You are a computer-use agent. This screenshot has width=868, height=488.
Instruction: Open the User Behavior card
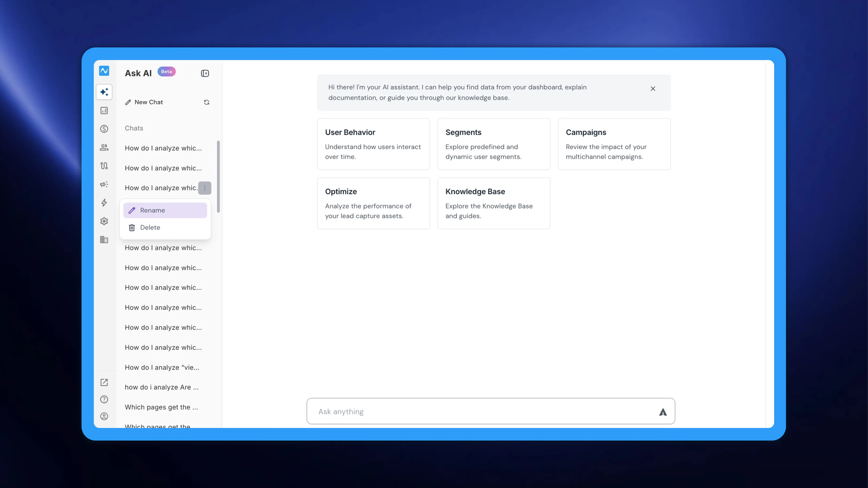click(373, 144)
